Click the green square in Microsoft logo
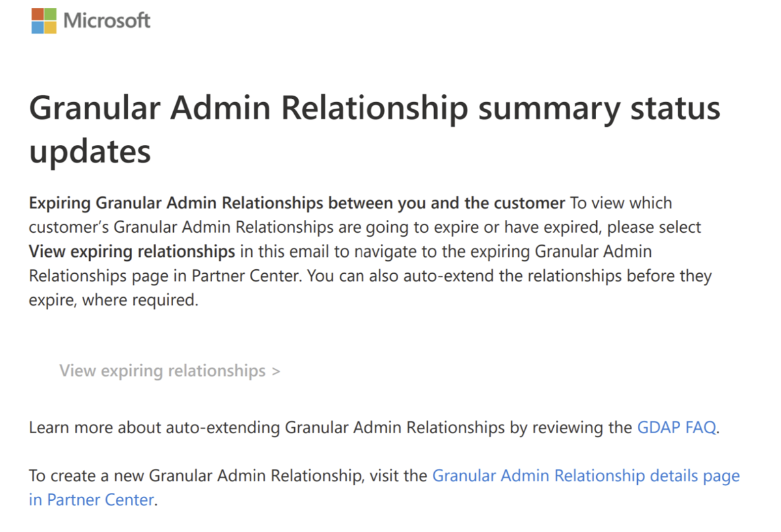Image resolution: width=781 pixels, height=532 pixels. tap(50, 14)
